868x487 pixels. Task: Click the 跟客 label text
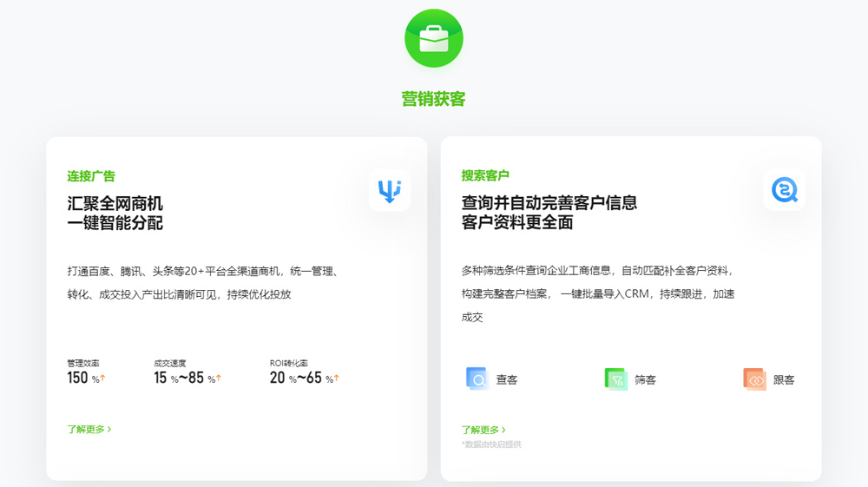click(784, 379)
